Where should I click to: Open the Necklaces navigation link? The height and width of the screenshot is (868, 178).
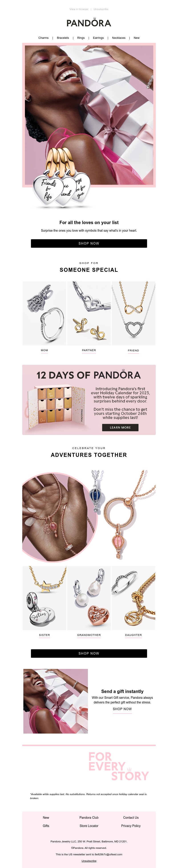(118, 38)
